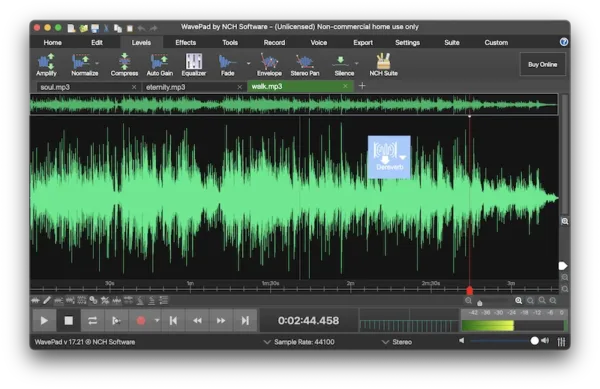
Task: Open the Stereo Pan tool
Action: click(305, 65)
